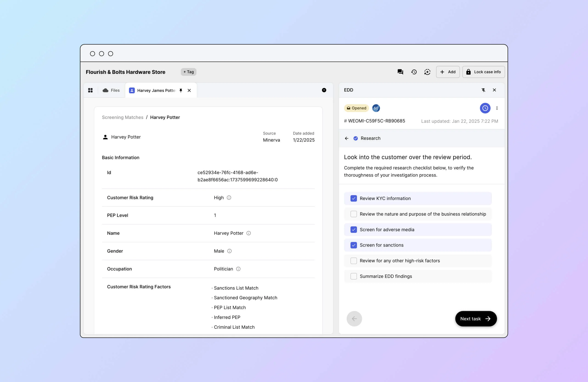
Task: Open the case history clock icon
Action: coord(414,72)
